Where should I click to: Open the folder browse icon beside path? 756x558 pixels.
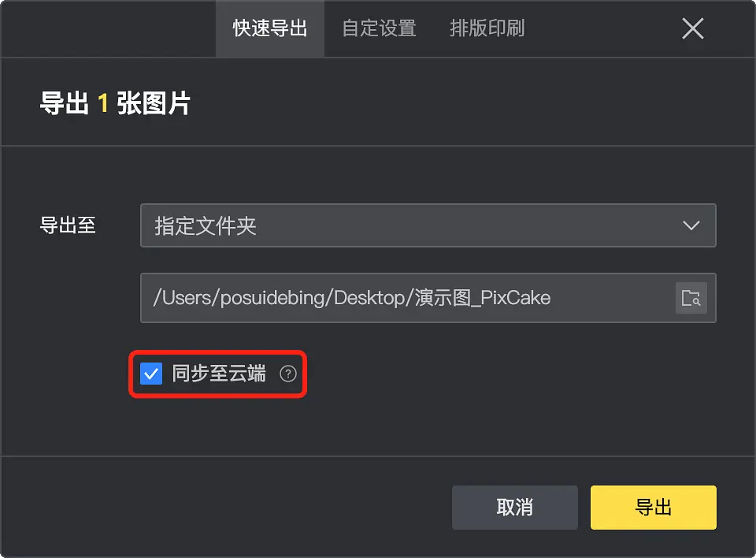tap(691, 298)
